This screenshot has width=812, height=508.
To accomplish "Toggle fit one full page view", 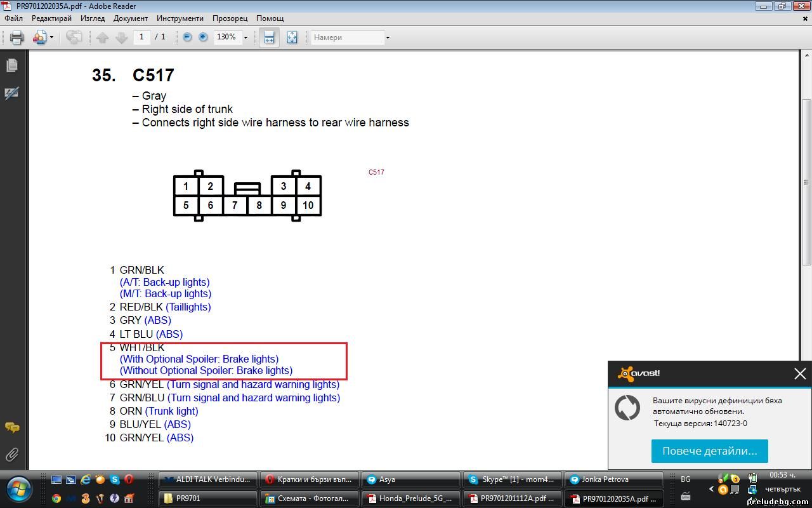I will [x=292, y=37].
